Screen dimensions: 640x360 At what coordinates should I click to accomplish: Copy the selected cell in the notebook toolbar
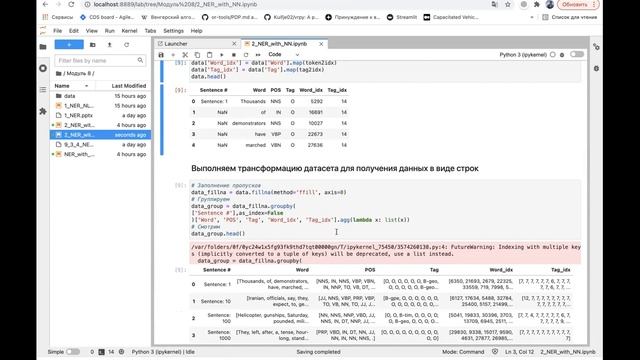(197, 55)
